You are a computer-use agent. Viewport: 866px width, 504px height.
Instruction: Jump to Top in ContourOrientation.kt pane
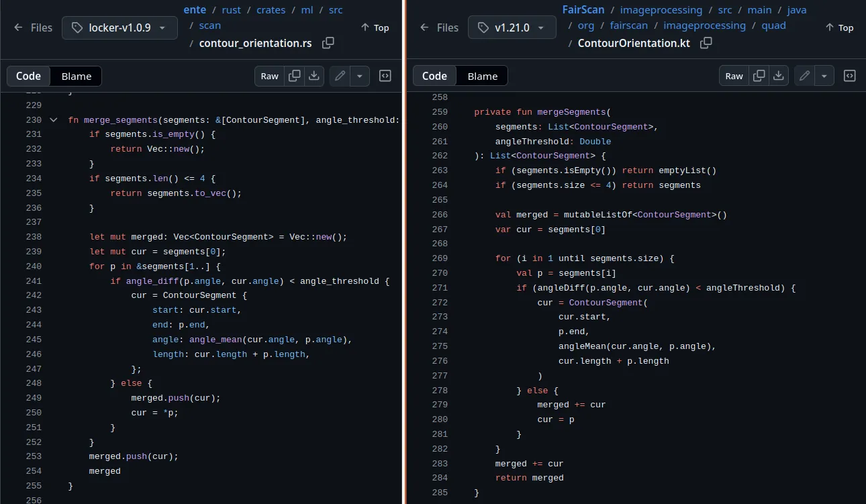coord(839,28)
